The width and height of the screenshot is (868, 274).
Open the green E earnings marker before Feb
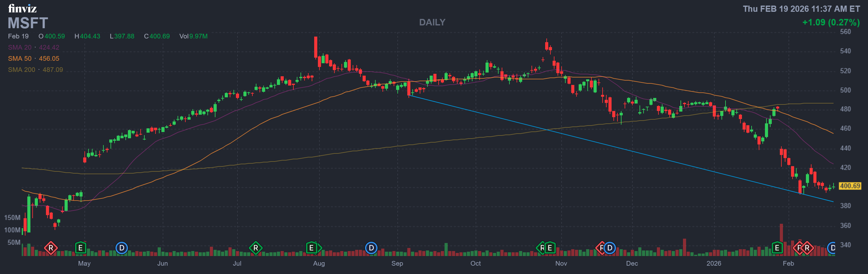point(777,248)
